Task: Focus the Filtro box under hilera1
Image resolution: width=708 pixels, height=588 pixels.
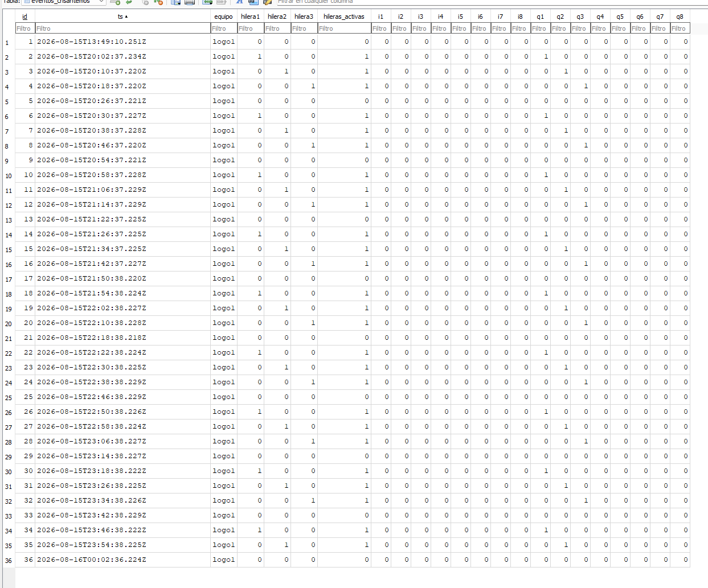Action: (x=251, y=28)
